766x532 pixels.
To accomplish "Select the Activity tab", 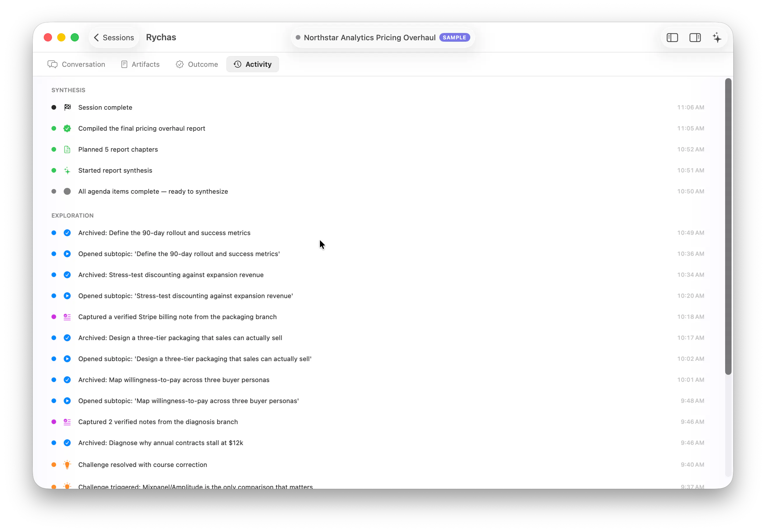I will (253, 64).
